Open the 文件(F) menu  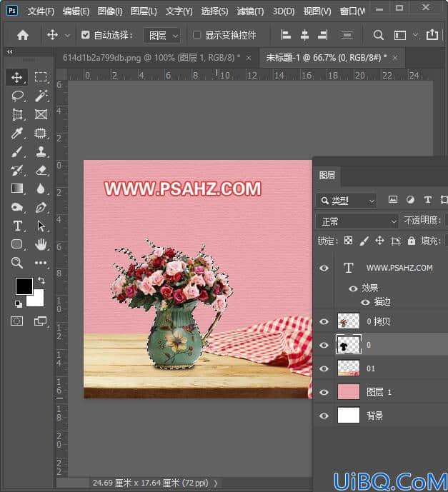click(41, 11)
